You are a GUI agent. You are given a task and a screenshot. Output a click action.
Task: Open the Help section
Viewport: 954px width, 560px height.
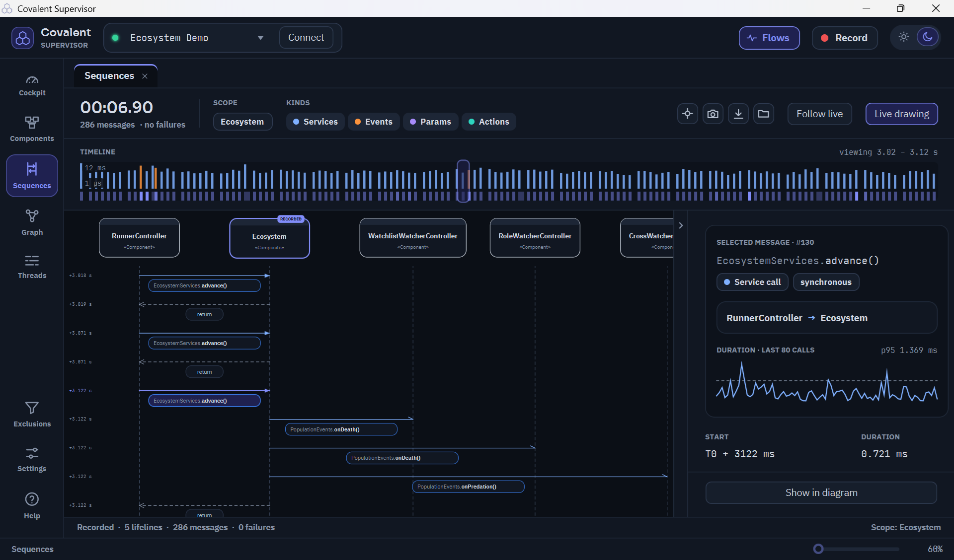32,506
